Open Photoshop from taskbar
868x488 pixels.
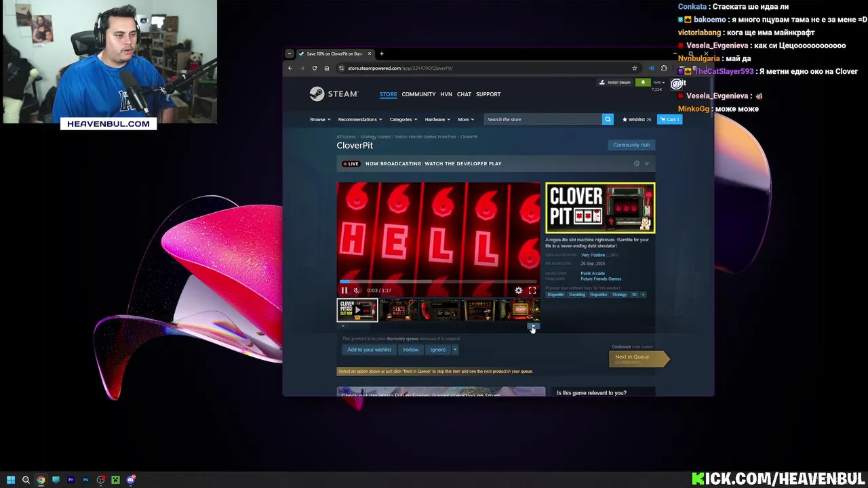85,480
